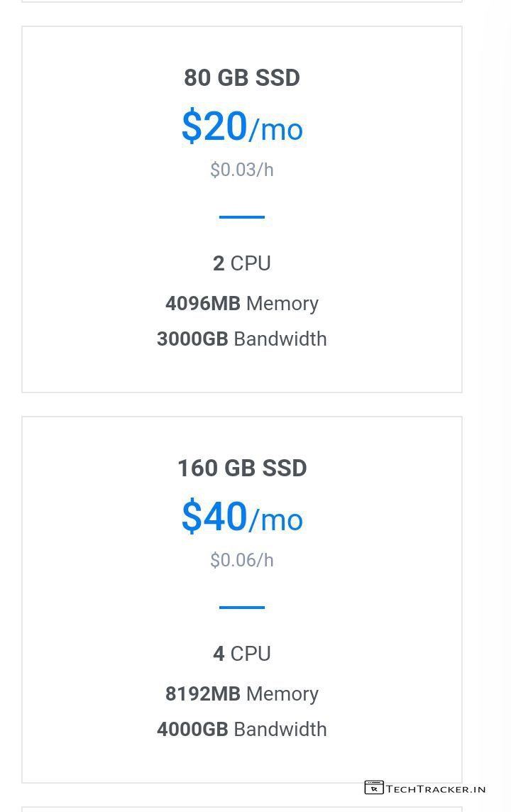
Task: Click the bold 4096MB value
Action: (203, 303)
